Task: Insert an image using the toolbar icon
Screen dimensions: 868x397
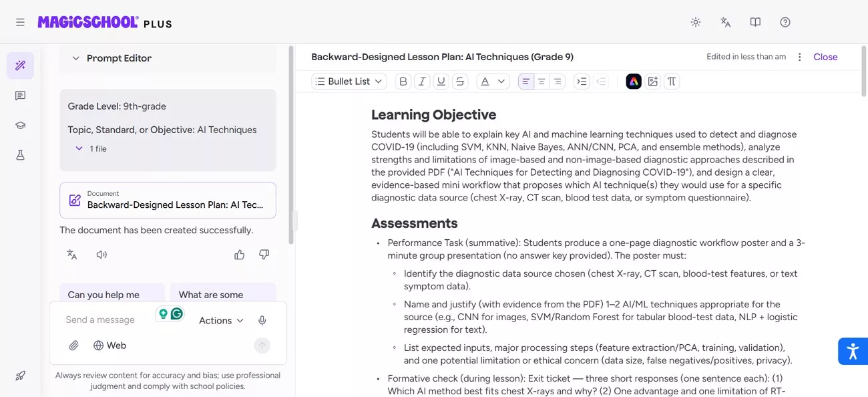Action: click(653, 81)
